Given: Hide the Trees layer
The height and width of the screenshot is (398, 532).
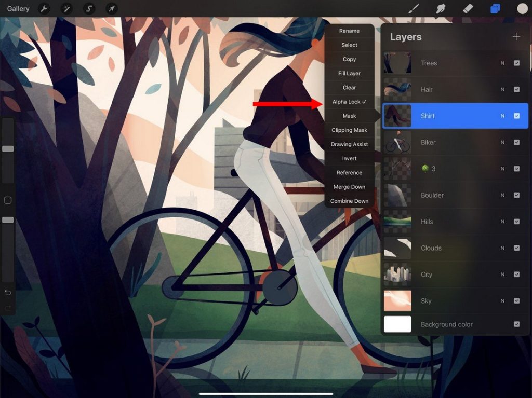Looking at the screenshot, I should 516,63.
